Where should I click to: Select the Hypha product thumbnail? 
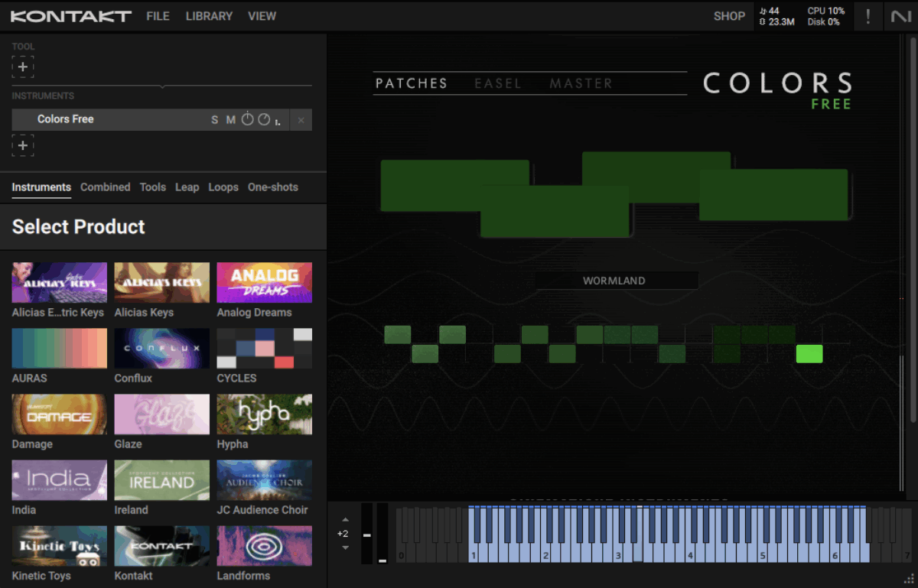264,414
